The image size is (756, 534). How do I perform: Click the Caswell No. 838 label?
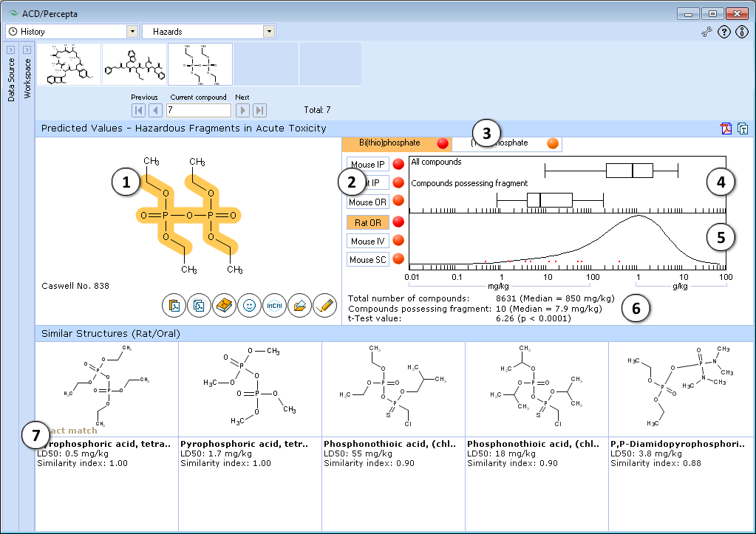[x=75, y=286]
